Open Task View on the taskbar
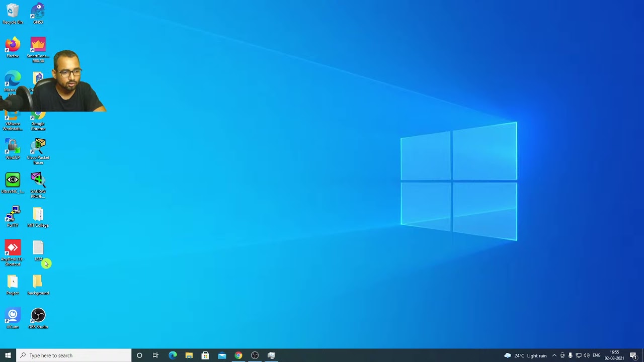 (x=155, y=355)
